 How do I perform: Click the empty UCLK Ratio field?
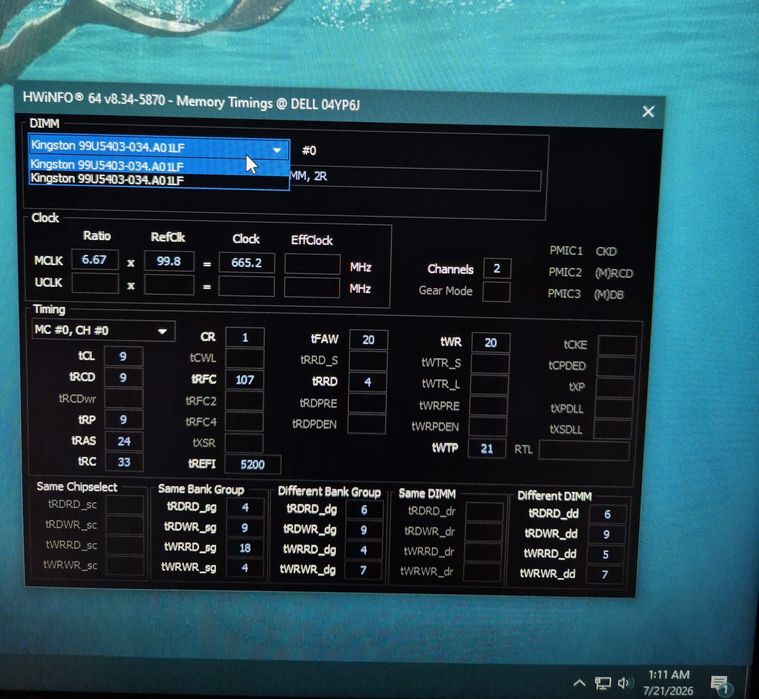pos(95,283)
